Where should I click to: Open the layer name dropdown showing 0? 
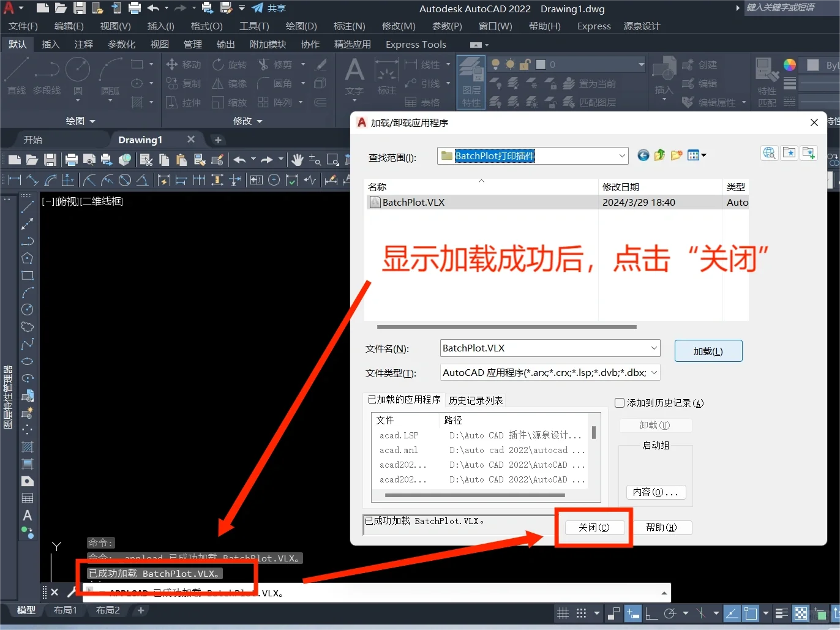641,64
